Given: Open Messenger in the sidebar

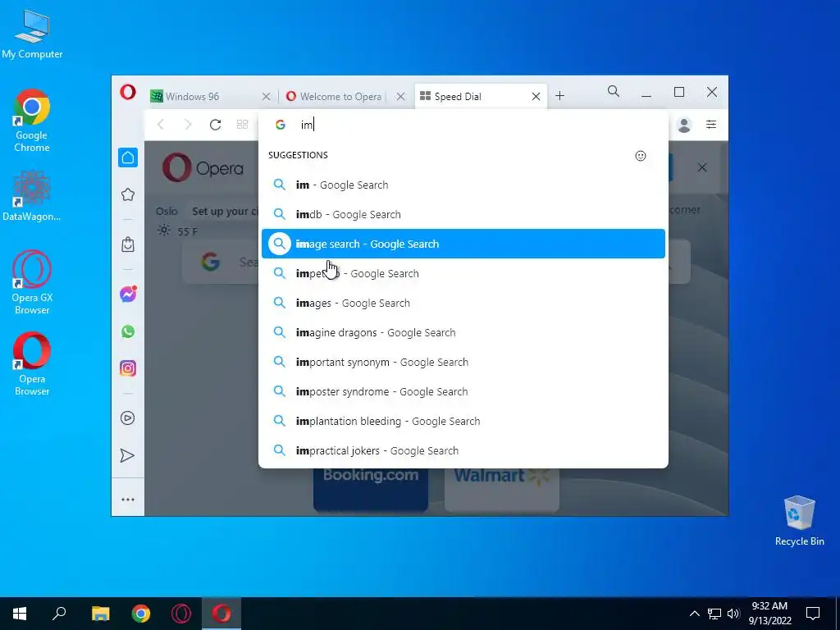Looking at the screenshot, I should pos(127,294).
